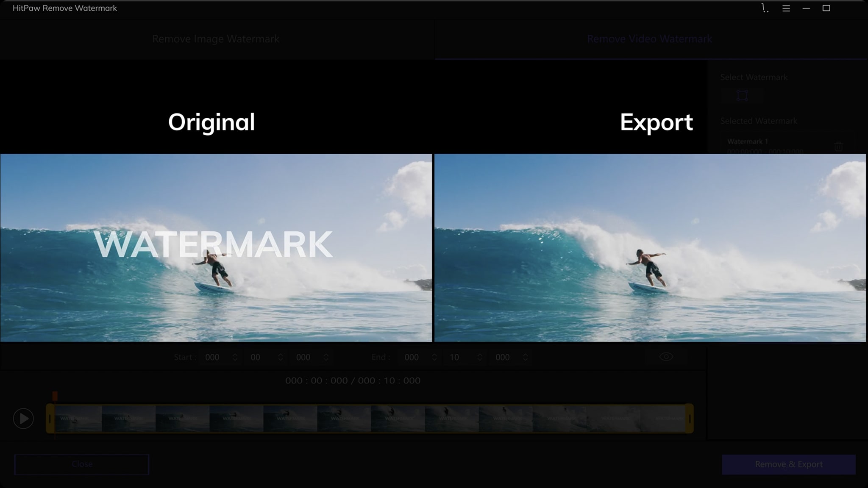Click the Close button

coord(82,464)
